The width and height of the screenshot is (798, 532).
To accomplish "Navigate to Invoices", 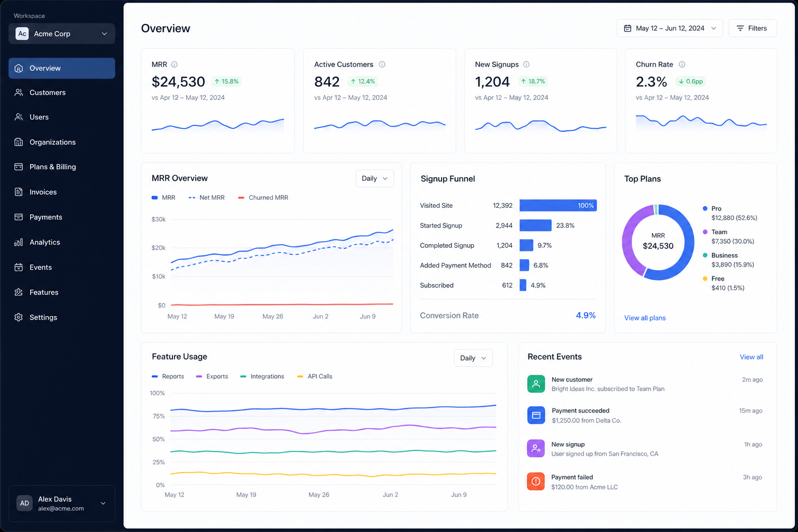I will pyautogui.click(x=62, y=192).
